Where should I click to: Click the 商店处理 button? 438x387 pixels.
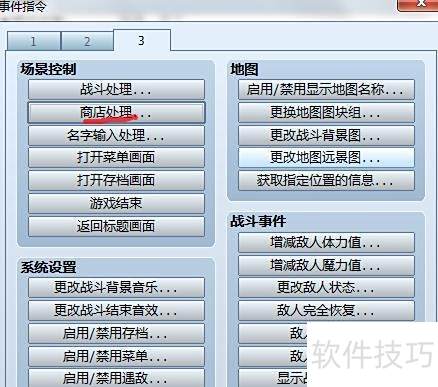point(116,113)
